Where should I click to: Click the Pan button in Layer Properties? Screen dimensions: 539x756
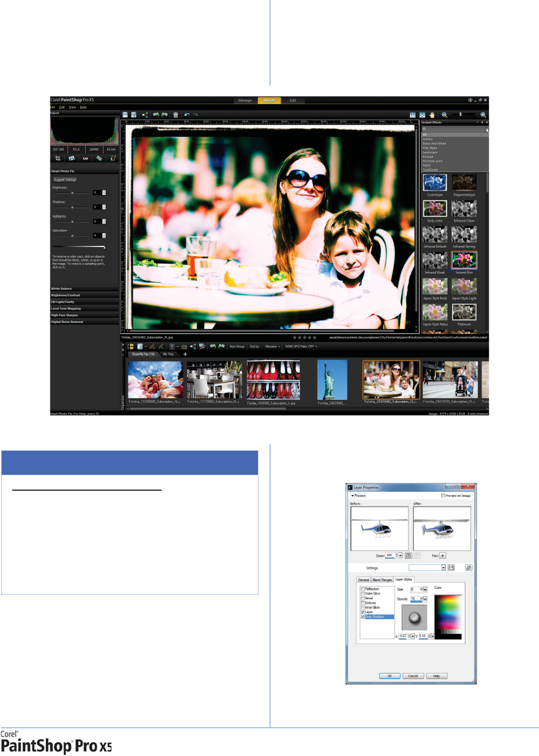(443, 556)
